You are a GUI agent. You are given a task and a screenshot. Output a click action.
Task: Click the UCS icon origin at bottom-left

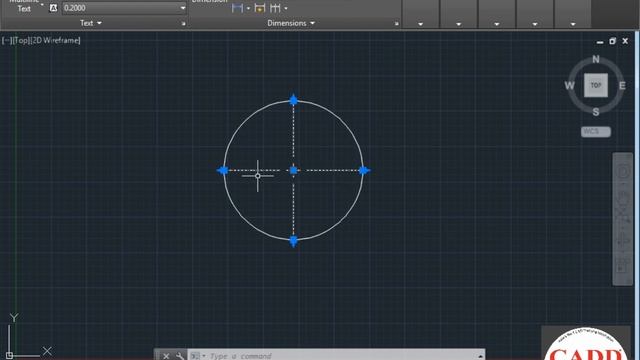tap(9, 356)
